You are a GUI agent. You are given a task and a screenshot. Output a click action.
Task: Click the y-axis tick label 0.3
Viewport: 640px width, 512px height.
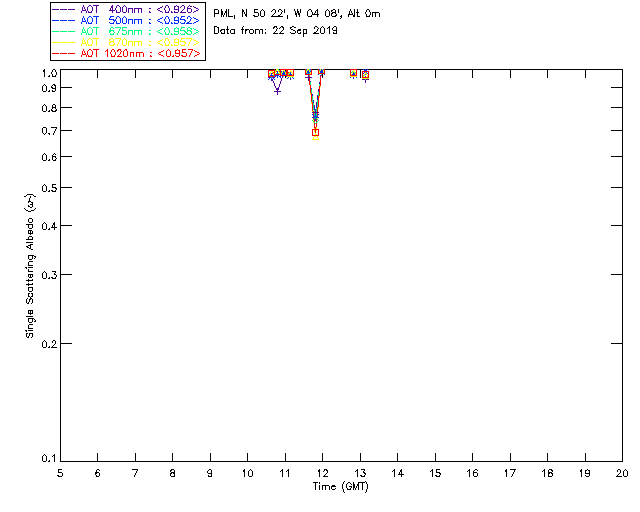49,275
